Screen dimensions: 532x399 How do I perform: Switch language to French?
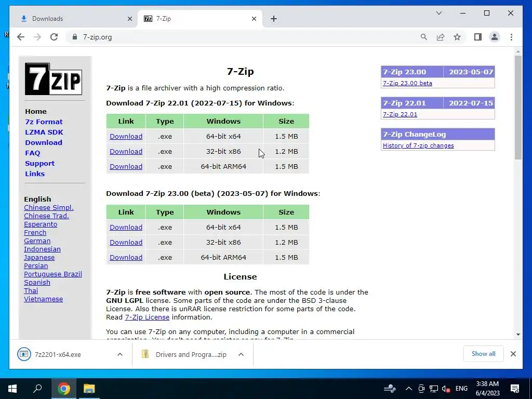[35, 232]
